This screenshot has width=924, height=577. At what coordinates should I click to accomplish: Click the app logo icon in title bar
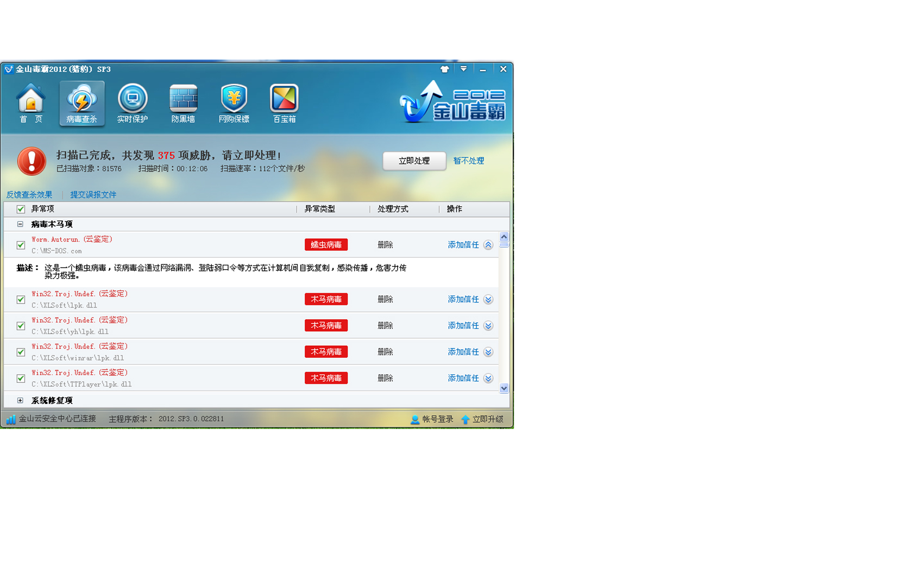pos(9,69)
